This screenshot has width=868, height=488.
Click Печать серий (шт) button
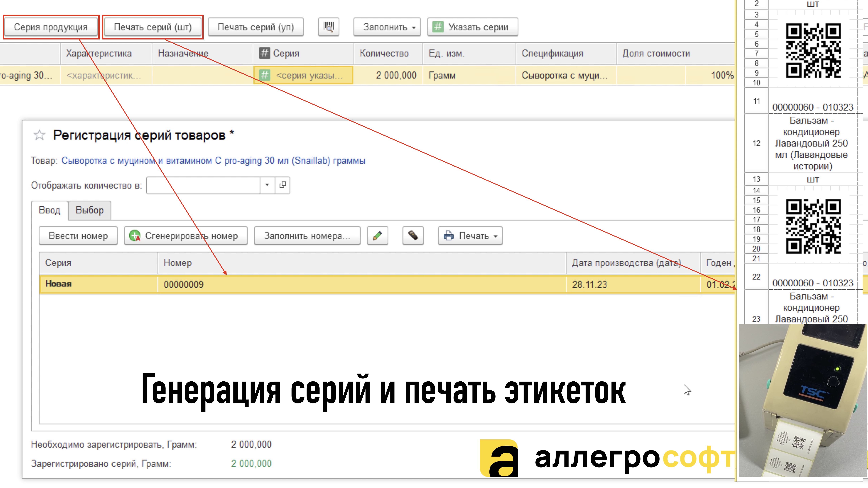coord(153,27)
